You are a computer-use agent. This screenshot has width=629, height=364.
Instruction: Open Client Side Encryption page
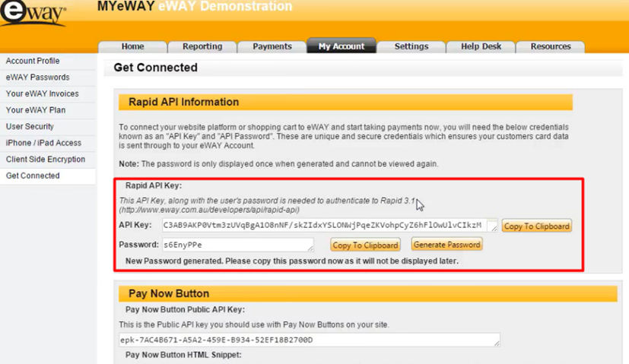(48, 160)
